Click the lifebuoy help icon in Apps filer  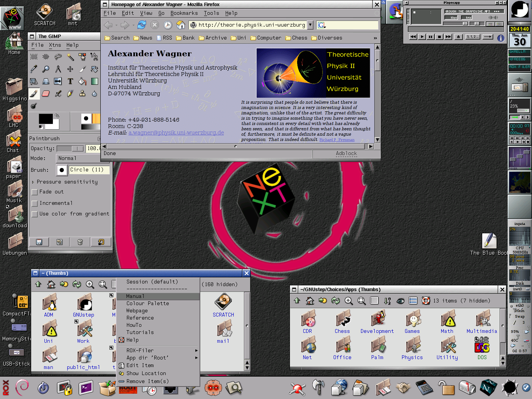(x=426, y=301)
